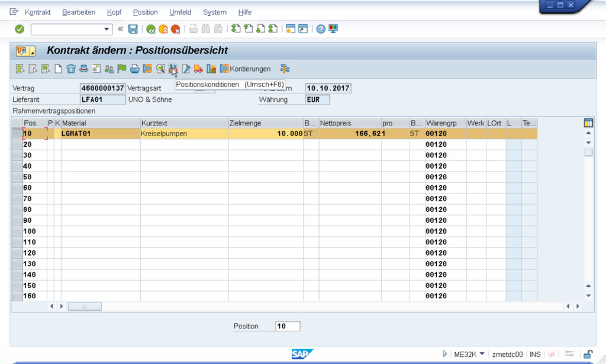The image size is (606, 364).
Task: Save the contract with the disk icon
Action: 133,29
